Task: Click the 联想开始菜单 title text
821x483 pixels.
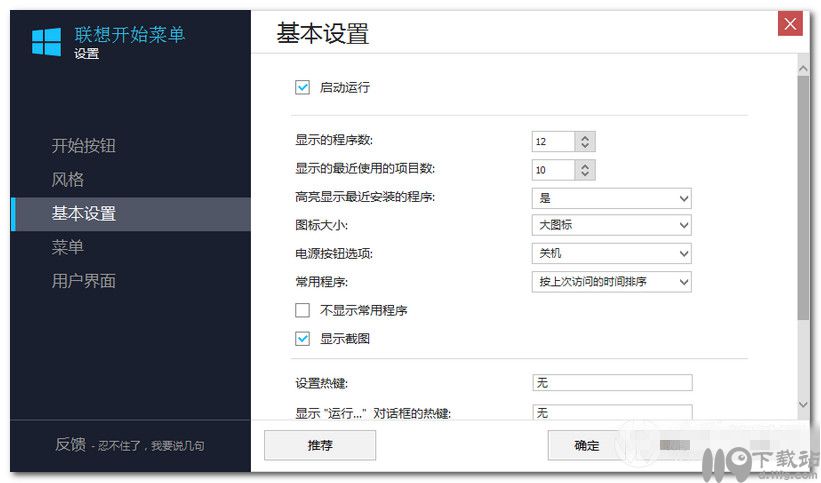Action: 130,35
